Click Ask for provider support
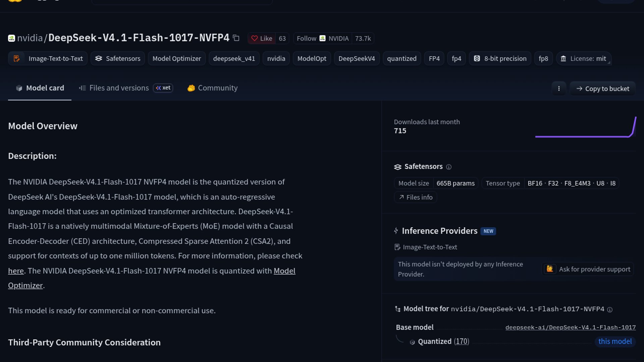 point(588,269)
